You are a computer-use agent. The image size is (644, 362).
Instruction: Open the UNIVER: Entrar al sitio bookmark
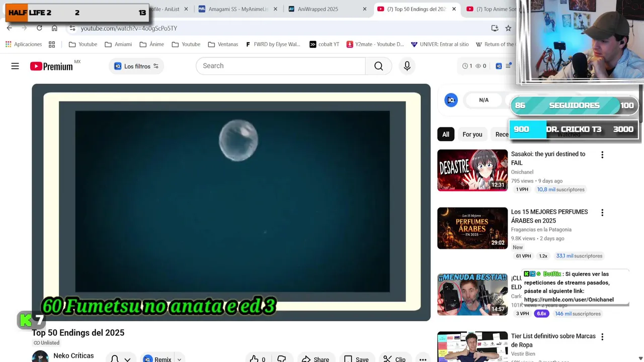(x=440, y=44)
